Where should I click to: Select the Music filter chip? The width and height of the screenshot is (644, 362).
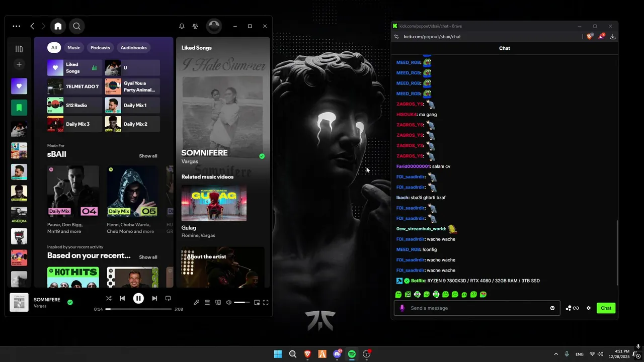(74, 48)
